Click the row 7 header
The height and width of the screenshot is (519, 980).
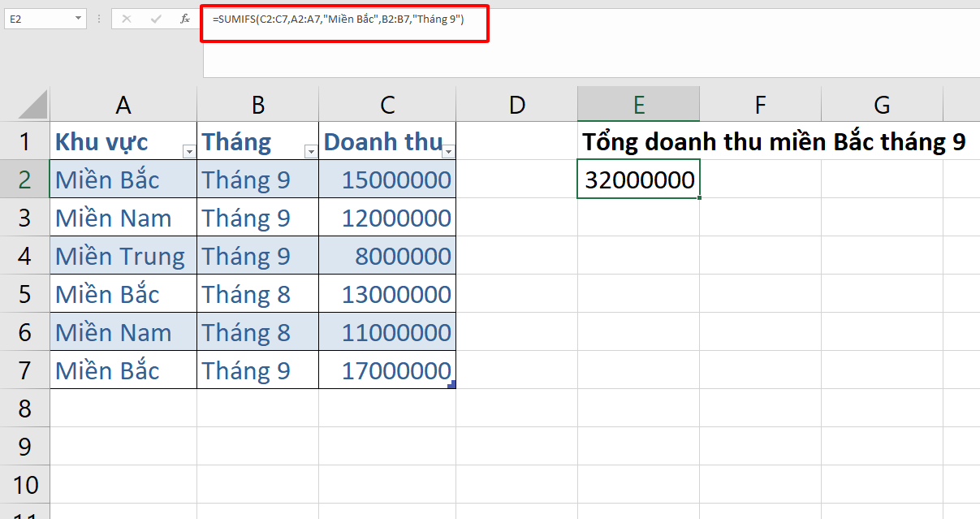[24, 370]
